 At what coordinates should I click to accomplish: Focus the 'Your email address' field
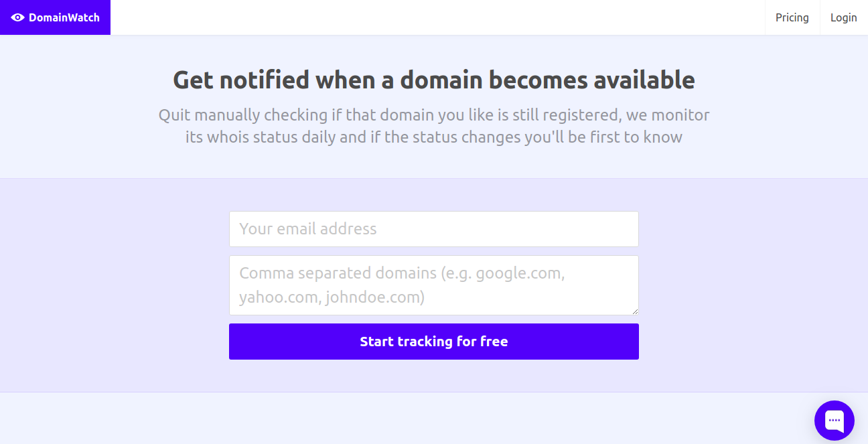433,229
